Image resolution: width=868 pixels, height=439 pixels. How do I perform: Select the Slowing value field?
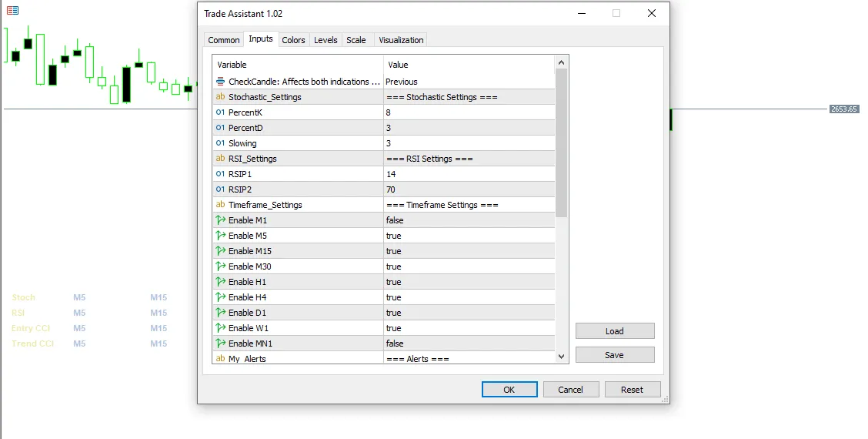469,143
